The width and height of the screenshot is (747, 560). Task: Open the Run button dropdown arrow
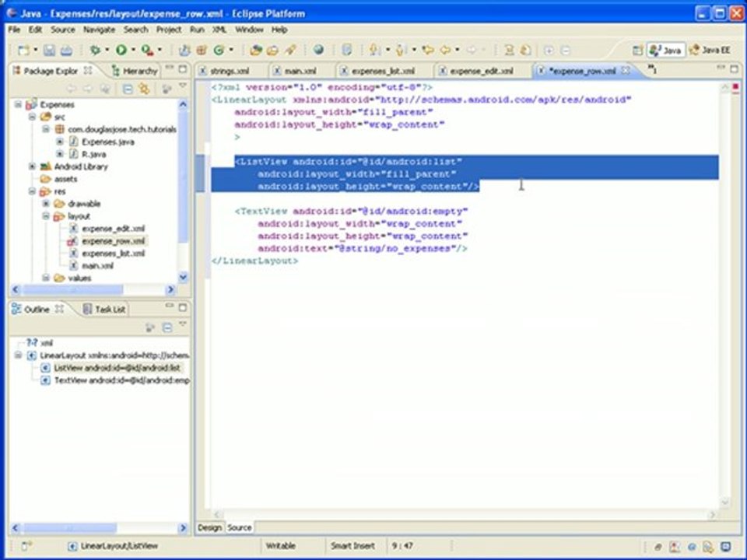click(x=133, y=50)
